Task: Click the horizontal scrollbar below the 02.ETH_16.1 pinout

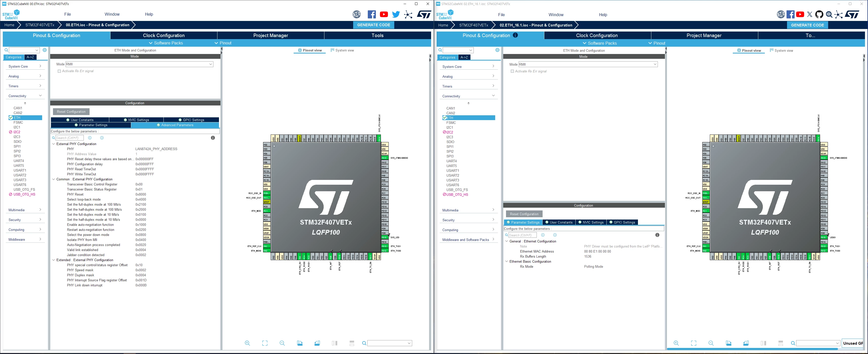Action: 752,349
